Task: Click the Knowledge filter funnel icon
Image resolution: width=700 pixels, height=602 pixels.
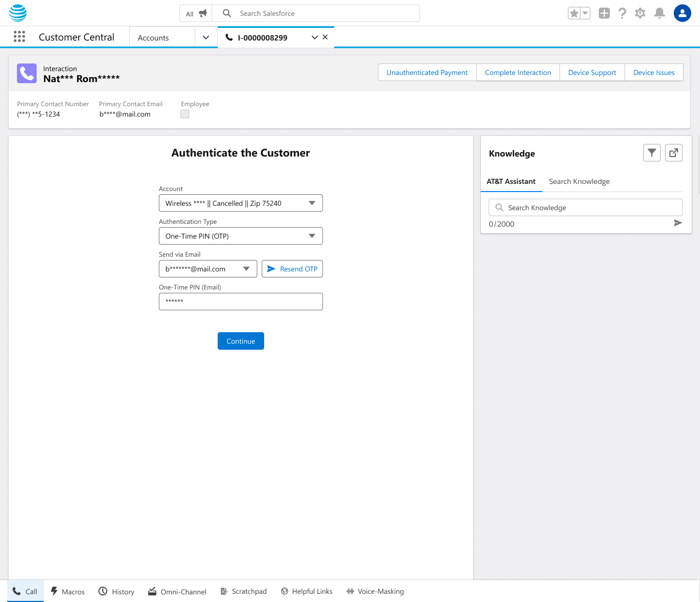Action: pyautogui.click(x=652, y=153)
